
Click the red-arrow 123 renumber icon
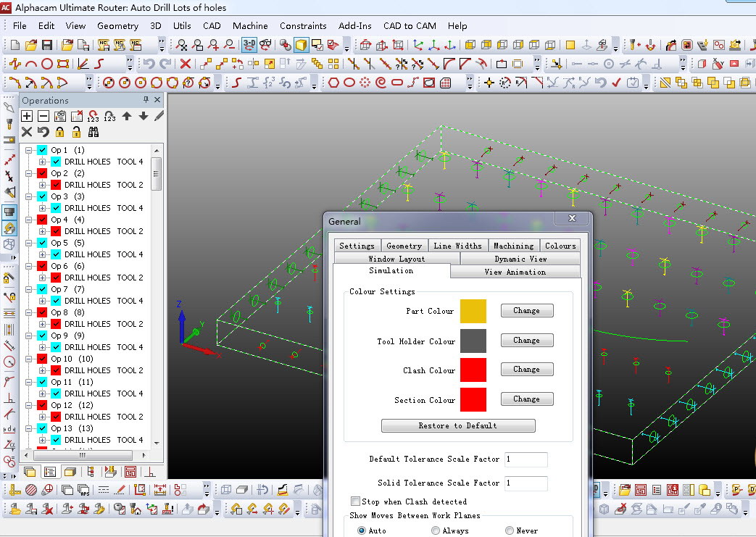pyautogui.click(x=93, y=116)
